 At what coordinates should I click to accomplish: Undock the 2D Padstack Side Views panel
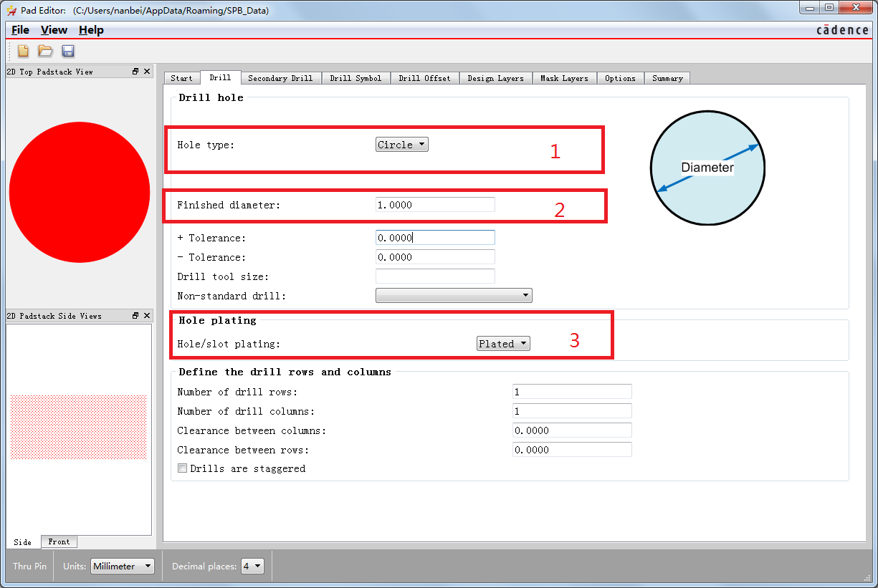point(135,316)
